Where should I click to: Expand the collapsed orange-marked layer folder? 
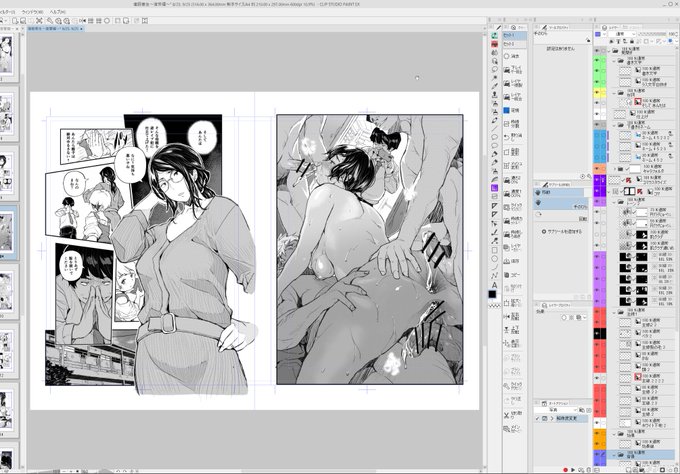[614, 168]
